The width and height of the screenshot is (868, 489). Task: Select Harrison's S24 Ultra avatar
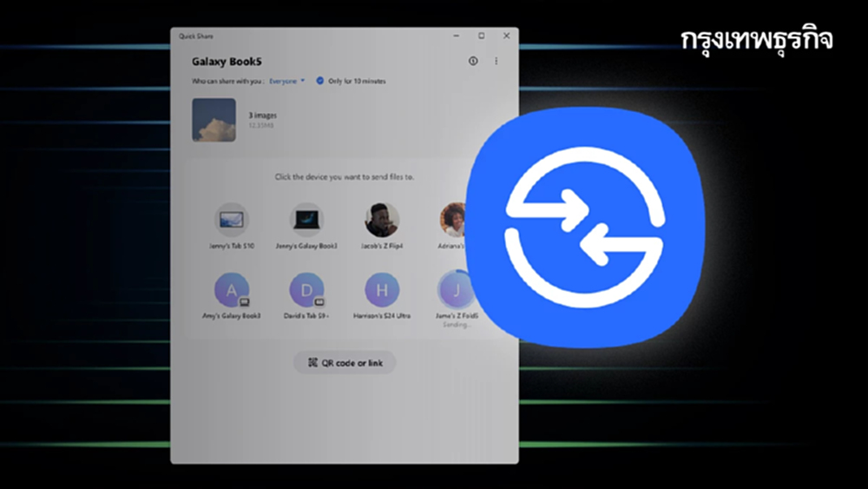pos(381,289)
